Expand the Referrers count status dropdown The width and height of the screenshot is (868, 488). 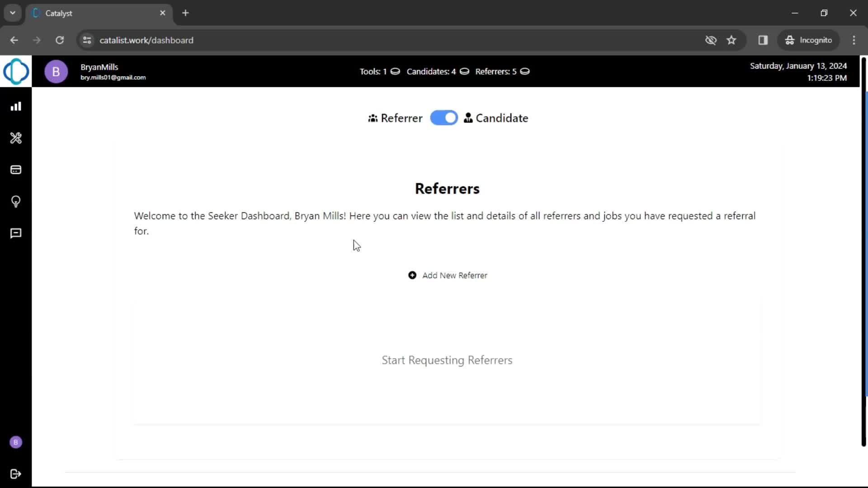[x=524, y=71]
